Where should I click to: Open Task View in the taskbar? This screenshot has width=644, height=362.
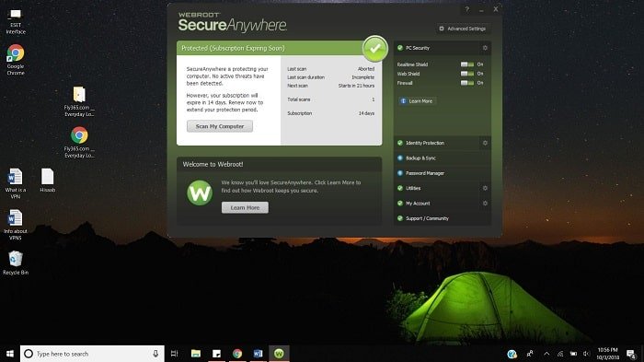click(x=174, y=354)
